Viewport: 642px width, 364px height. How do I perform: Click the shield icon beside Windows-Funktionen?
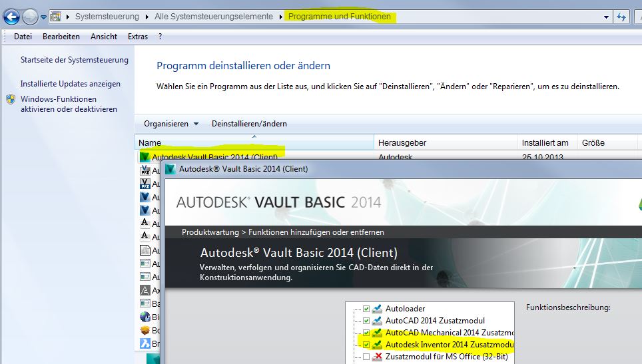point(11,99)
